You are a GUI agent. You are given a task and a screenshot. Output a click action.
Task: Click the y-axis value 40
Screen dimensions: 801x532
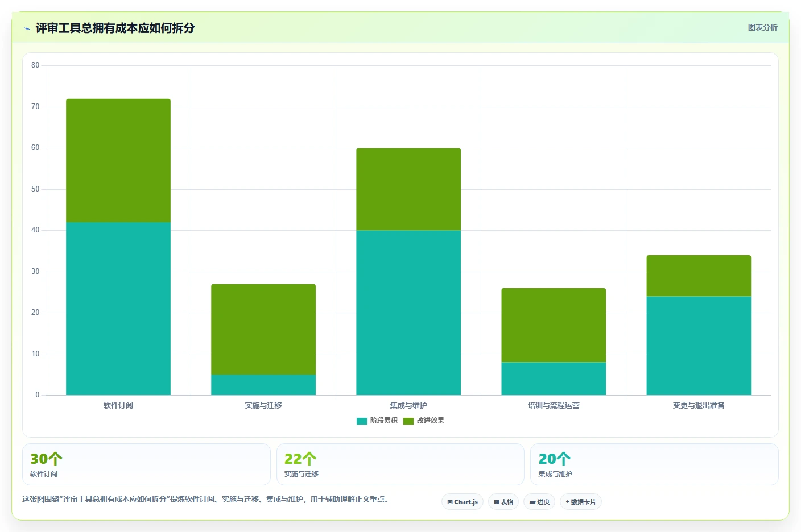pyautogui.click(x=35, y=230)
